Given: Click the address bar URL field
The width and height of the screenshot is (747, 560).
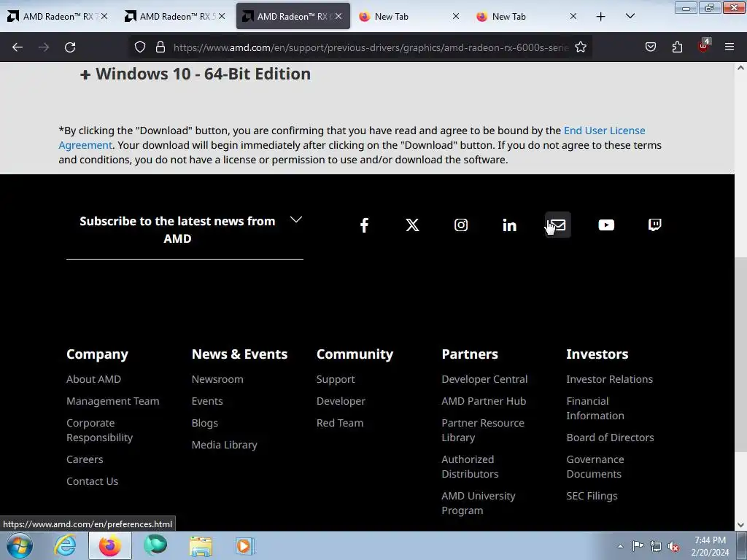Looking at the screenshot, I should [371, 47].
